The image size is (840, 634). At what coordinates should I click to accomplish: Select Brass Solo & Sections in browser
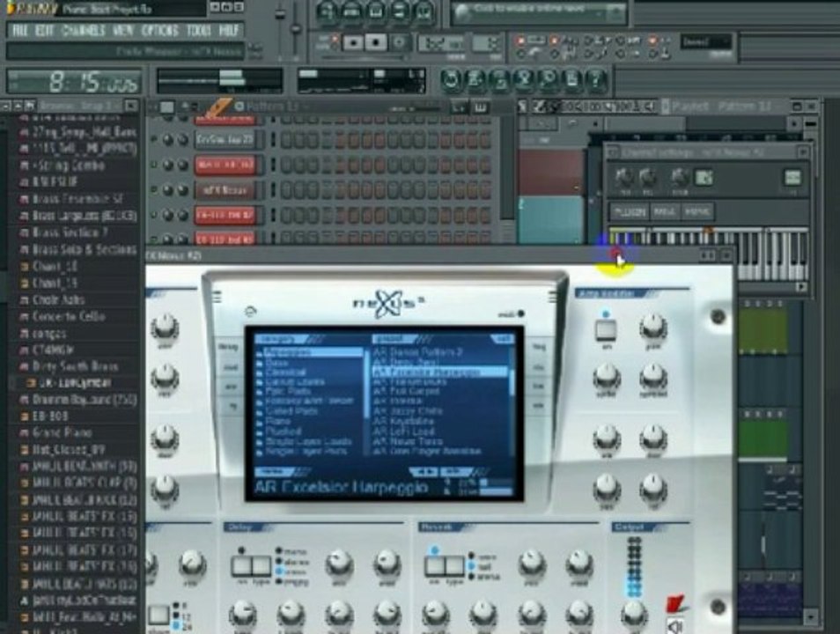point(85,249)
